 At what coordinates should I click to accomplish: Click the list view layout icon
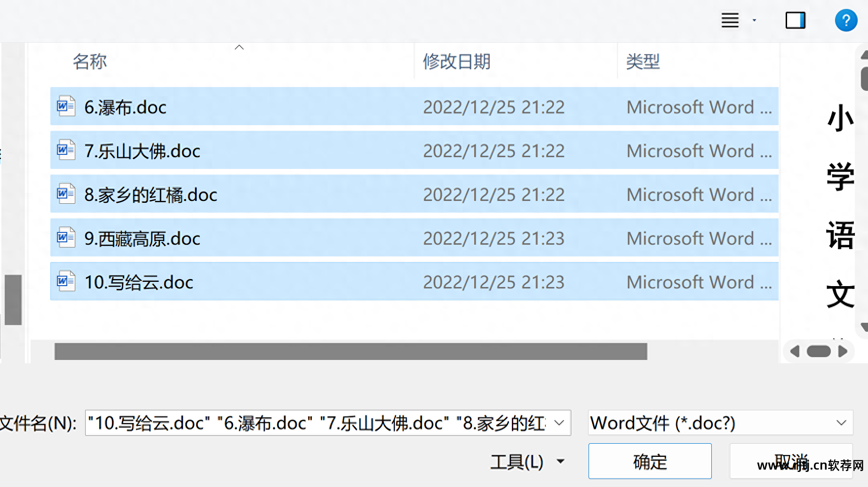[x=730, y=20]
